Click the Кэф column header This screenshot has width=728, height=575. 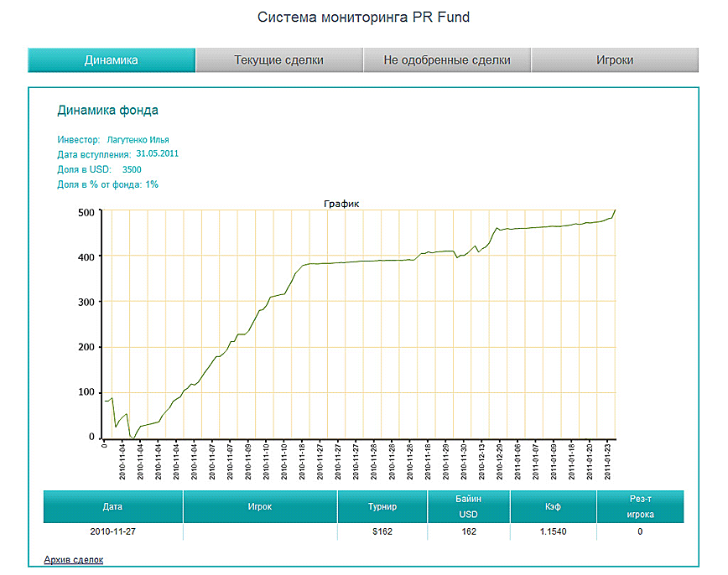pos(554,506)
